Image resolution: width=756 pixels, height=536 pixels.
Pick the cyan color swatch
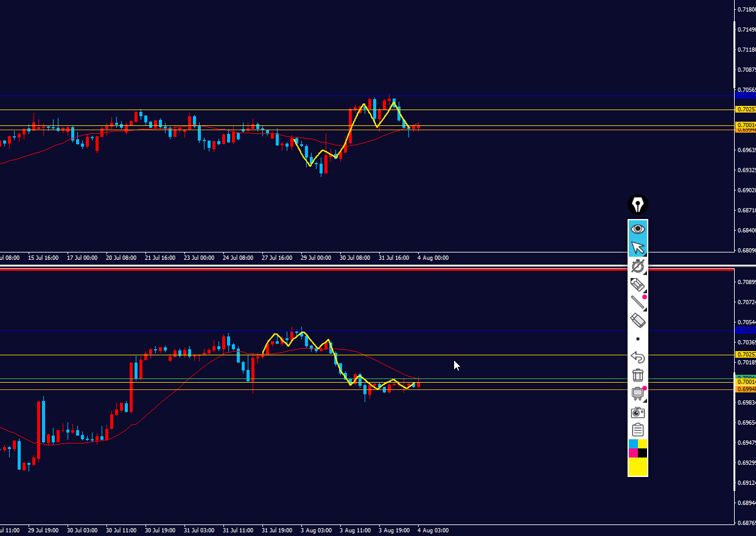click(633, 444)
